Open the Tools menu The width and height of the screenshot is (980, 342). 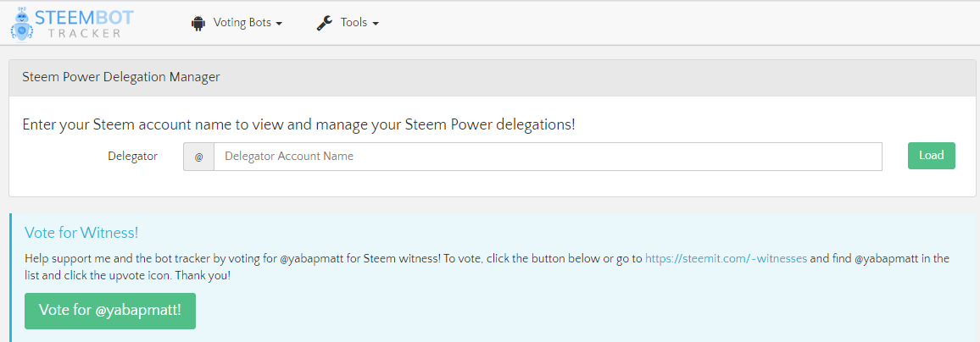coord(354,23)
